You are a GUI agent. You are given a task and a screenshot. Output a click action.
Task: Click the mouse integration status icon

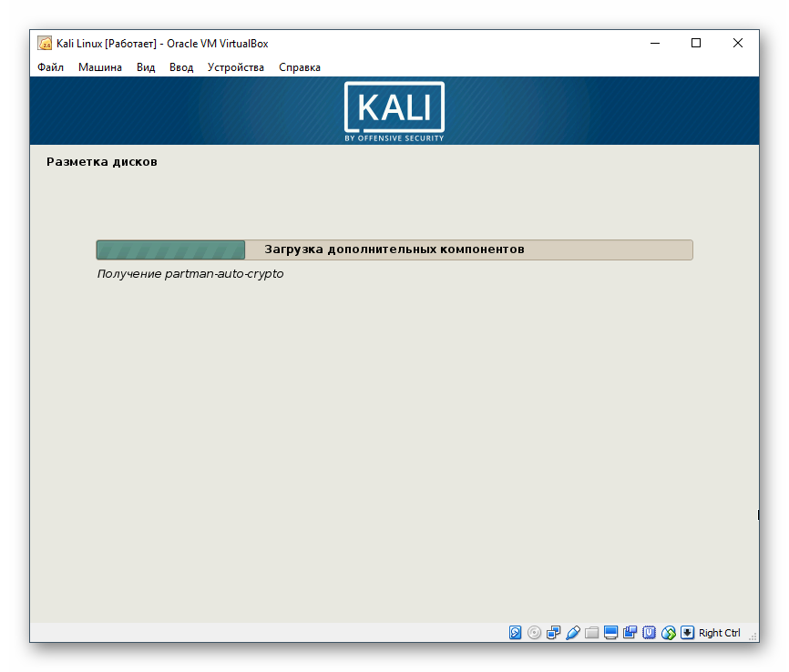669,633
